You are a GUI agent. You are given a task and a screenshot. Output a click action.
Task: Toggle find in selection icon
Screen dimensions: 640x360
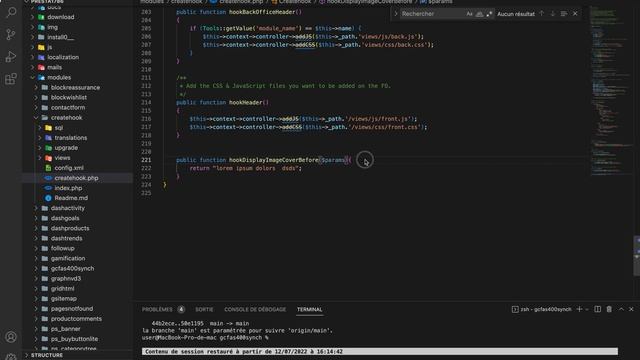point(564,13)
